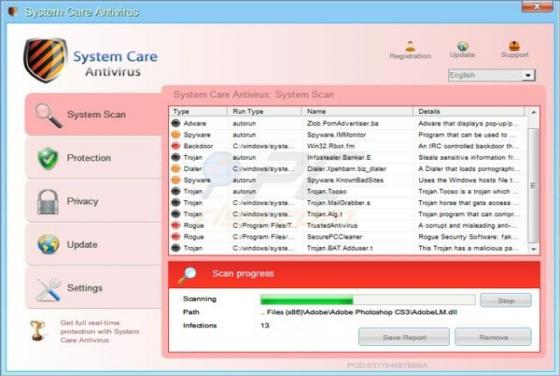Close the System Care Antivirus window
560x376 pixels.
[x=537, y=6]
